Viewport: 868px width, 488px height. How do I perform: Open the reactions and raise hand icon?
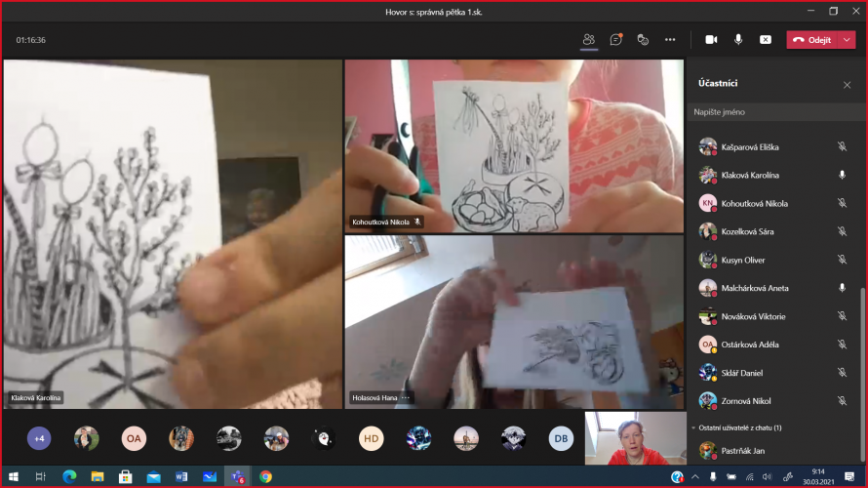click(643, 40)
